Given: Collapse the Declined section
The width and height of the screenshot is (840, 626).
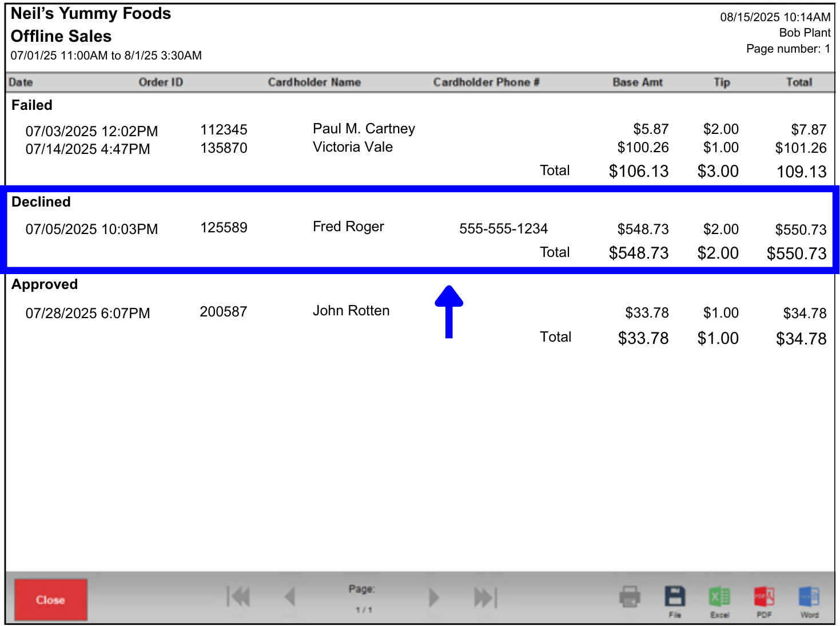Looking at the screenshot, I should [x=41, y=201].
